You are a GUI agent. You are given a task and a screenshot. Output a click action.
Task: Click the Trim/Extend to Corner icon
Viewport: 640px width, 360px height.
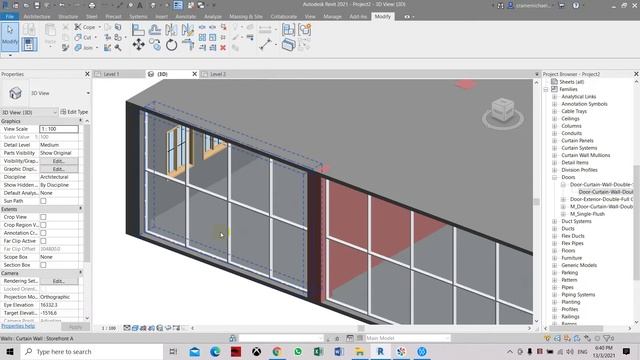coord(188,44)
